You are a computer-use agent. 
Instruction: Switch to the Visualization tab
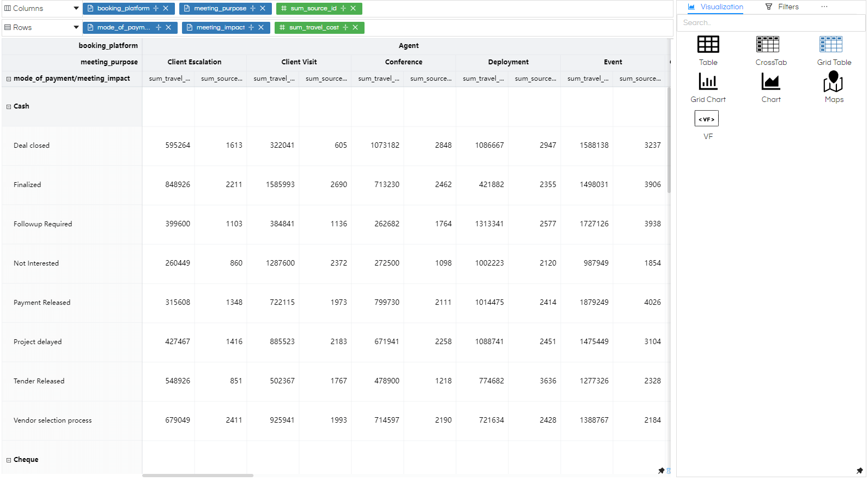click(x=715, y=7)
